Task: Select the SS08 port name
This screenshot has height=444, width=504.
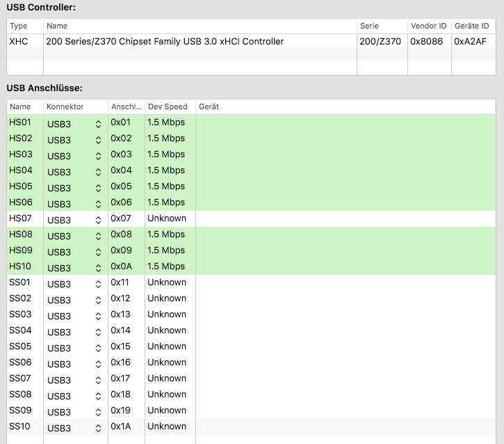Action: pyautogui.click(x=20, y=395)
